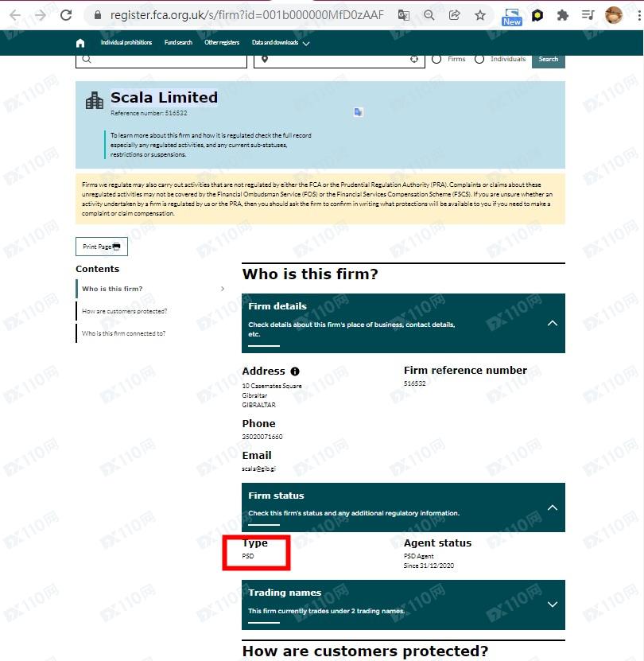Click Scala Limited heading

click(x=164, y=97)
